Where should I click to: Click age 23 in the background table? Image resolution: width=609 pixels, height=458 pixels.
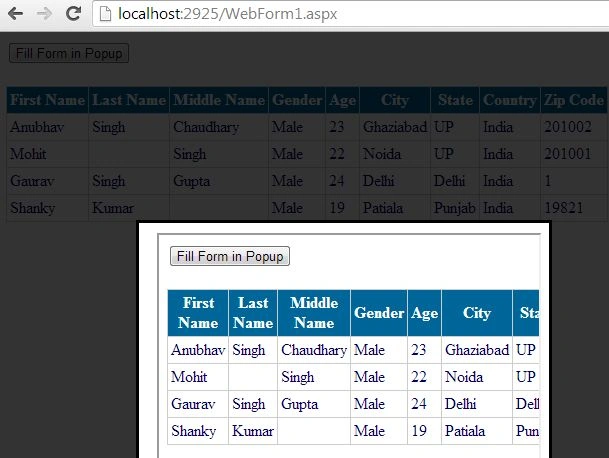[336, 127]
